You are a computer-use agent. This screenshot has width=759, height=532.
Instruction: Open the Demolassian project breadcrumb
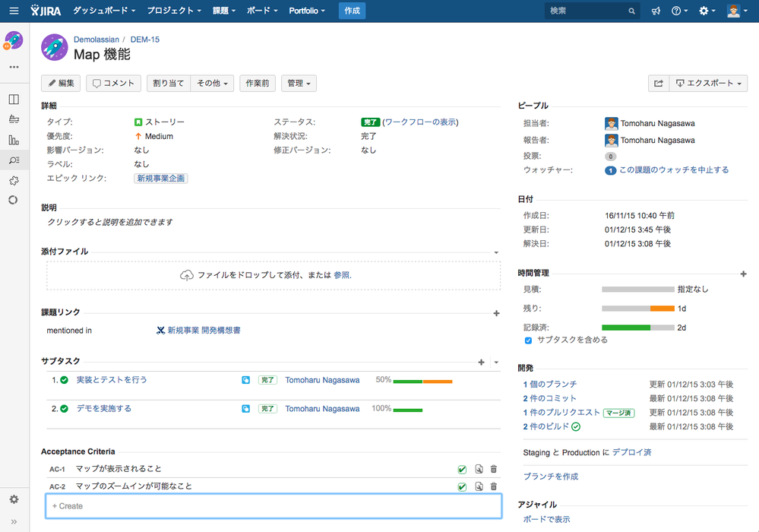(96, 40)
